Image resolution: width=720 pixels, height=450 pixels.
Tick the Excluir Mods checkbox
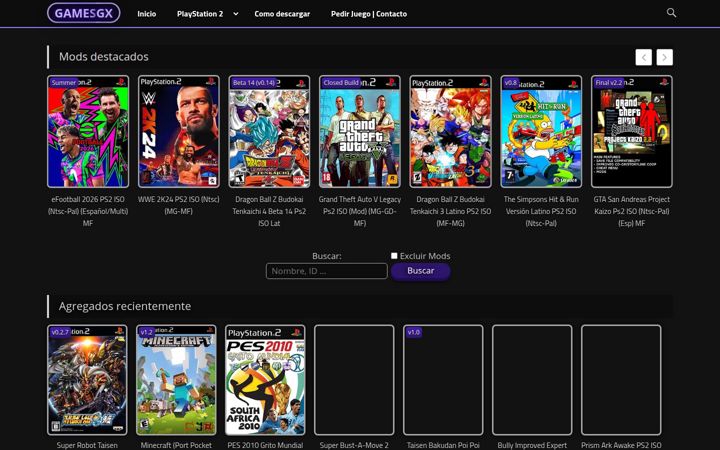394,256
